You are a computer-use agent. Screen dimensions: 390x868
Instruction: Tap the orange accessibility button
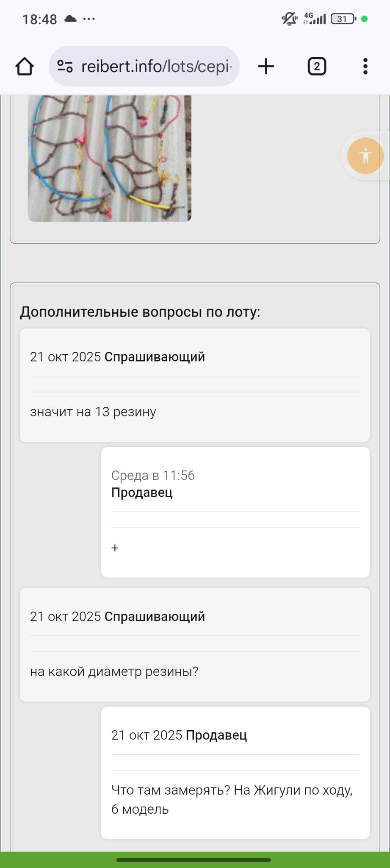click(365, 156)
